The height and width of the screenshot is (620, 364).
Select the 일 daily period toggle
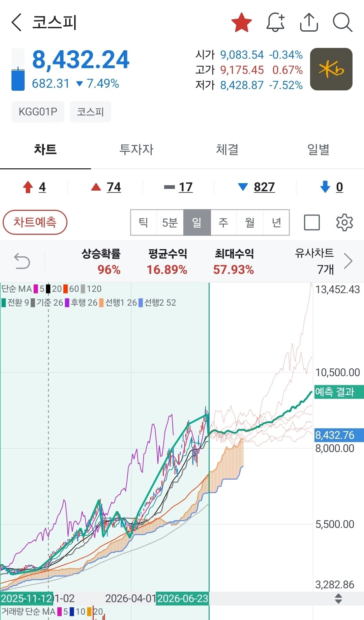pyautogui.click(x=197, y=222)
